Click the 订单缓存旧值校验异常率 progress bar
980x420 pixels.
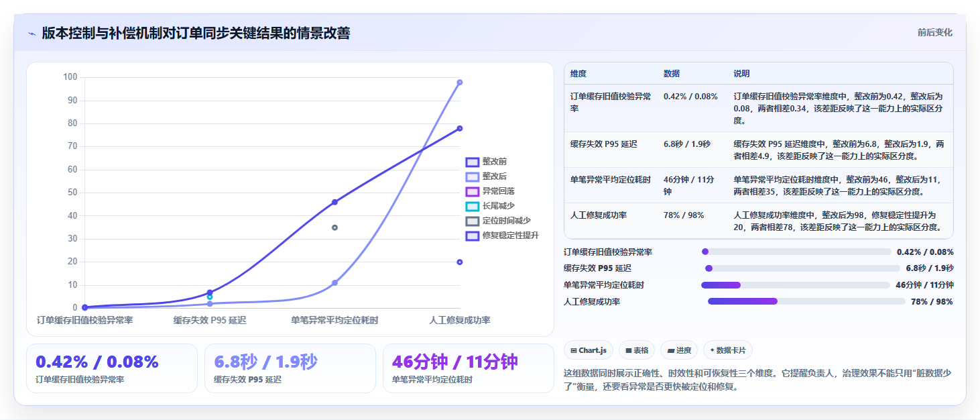796,252
